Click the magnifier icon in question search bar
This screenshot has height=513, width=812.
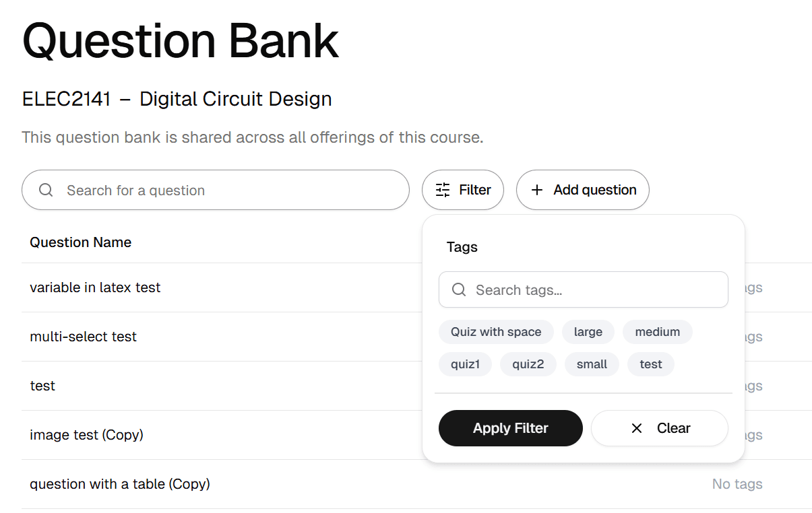pyautogui.click(x=45, y=190)
